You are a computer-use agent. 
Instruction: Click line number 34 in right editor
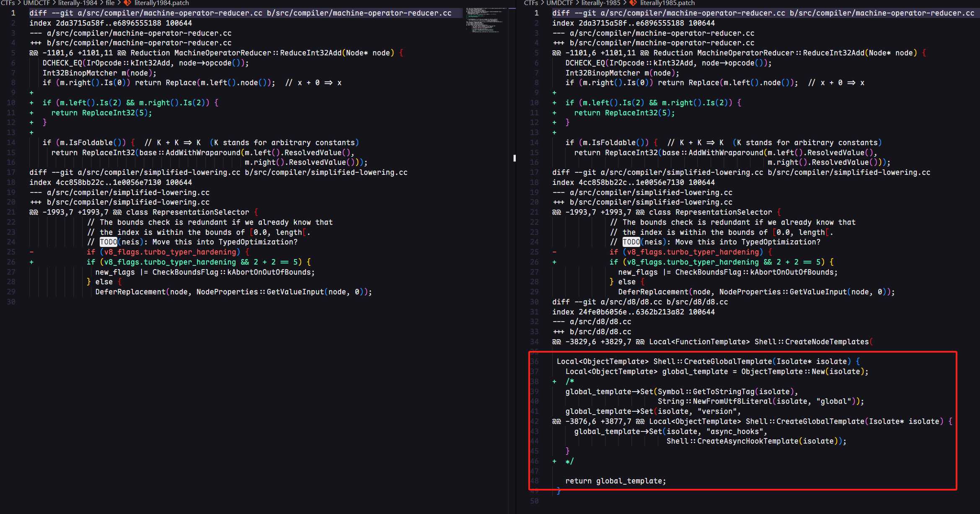[x=534, y=342]
